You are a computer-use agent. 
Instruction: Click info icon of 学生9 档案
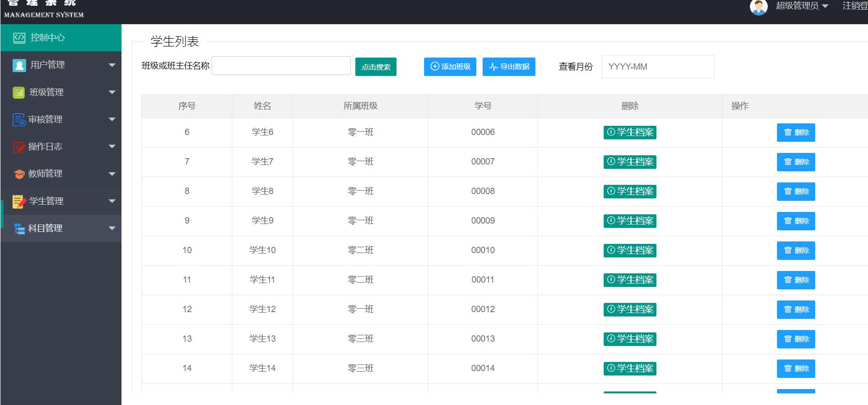tap(611, 220)
